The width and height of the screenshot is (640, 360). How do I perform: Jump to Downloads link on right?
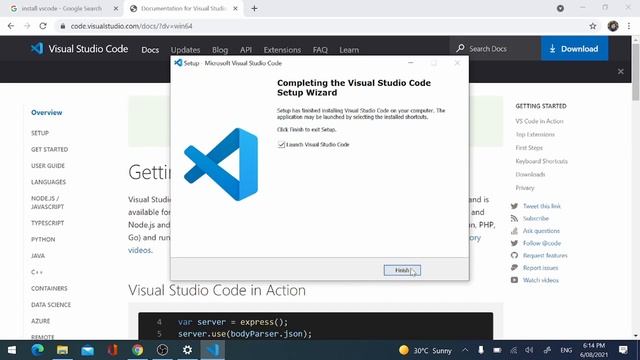click(x=530, y=174)
